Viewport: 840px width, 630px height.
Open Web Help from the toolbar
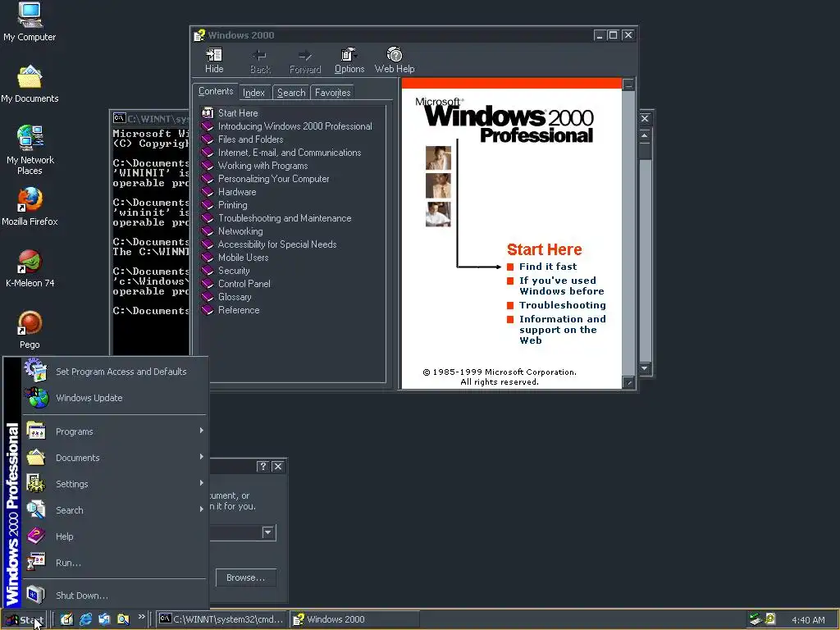(395, 55)
